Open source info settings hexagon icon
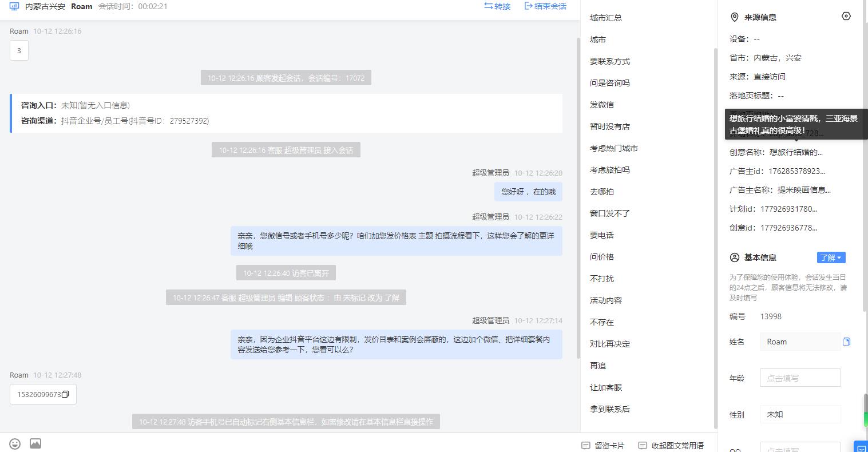 click(846, 16)
